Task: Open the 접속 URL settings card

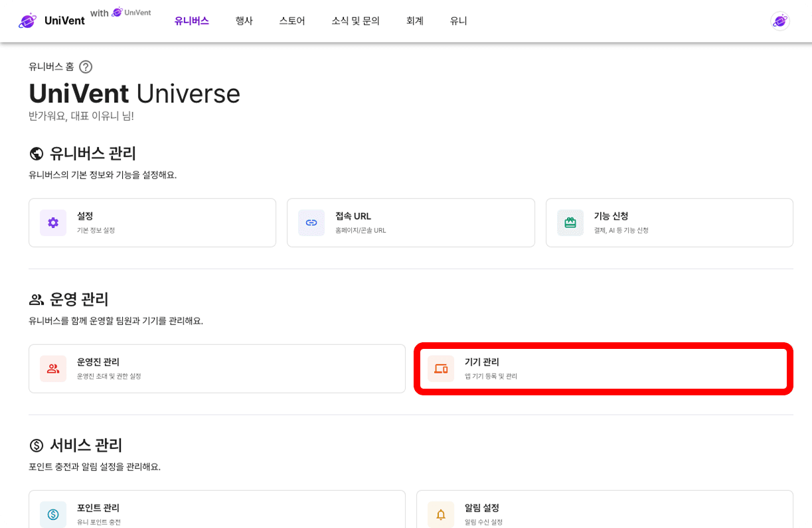Action: click(x=410, y=223)
